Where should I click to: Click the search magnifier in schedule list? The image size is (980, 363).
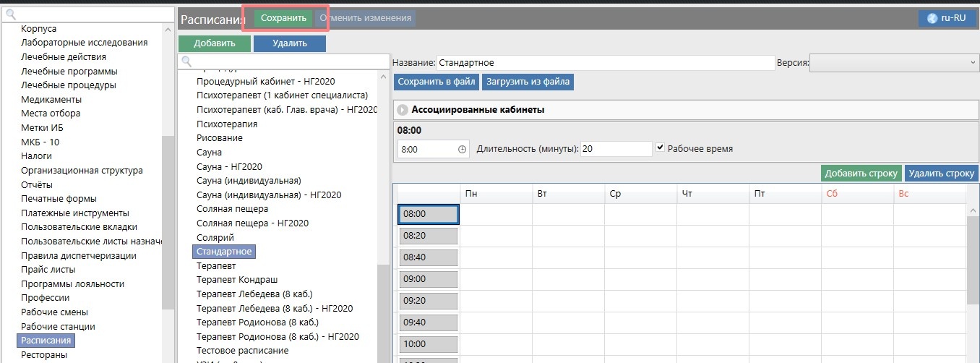point(186,62)
